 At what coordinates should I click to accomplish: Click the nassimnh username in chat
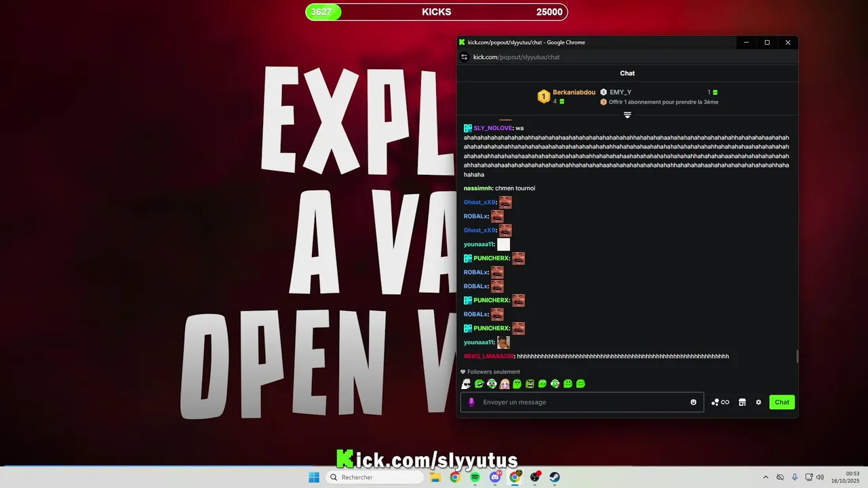478,188
